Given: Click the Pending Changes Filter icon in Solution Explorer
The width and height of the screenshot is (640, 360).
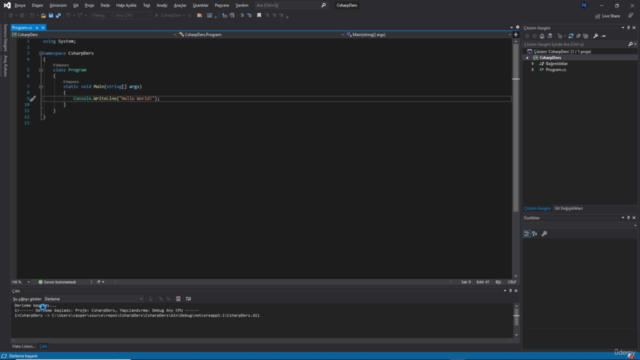Looking at the screenshot, I should click(x=560, y=36).
